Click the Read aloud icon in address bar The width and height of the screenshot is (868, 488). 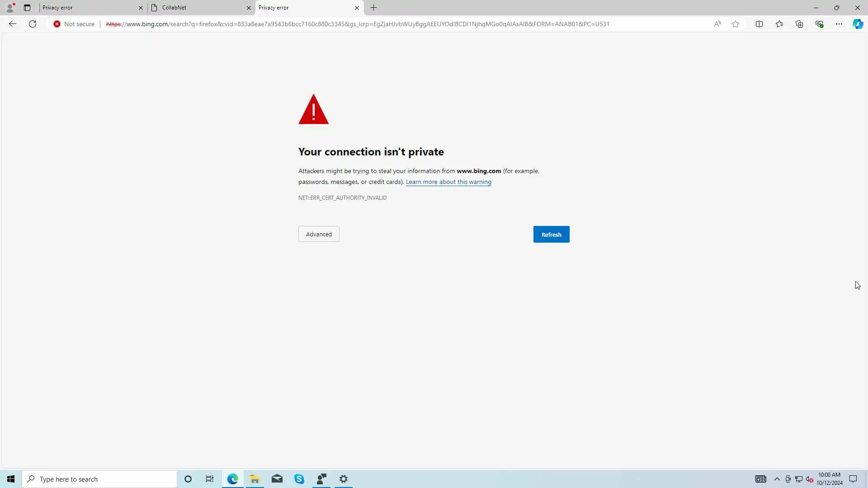coord(717,24)
